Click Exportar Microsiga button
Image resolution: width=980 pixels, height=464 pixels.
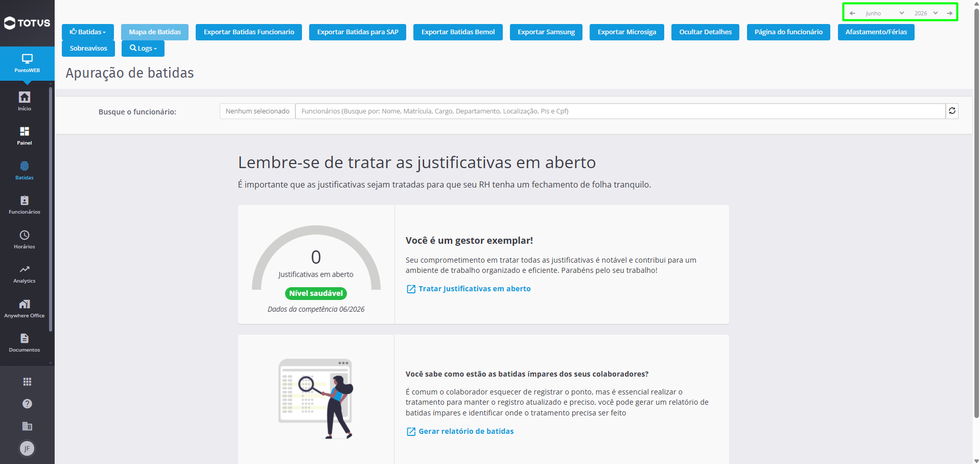click(x=627, y=32)
